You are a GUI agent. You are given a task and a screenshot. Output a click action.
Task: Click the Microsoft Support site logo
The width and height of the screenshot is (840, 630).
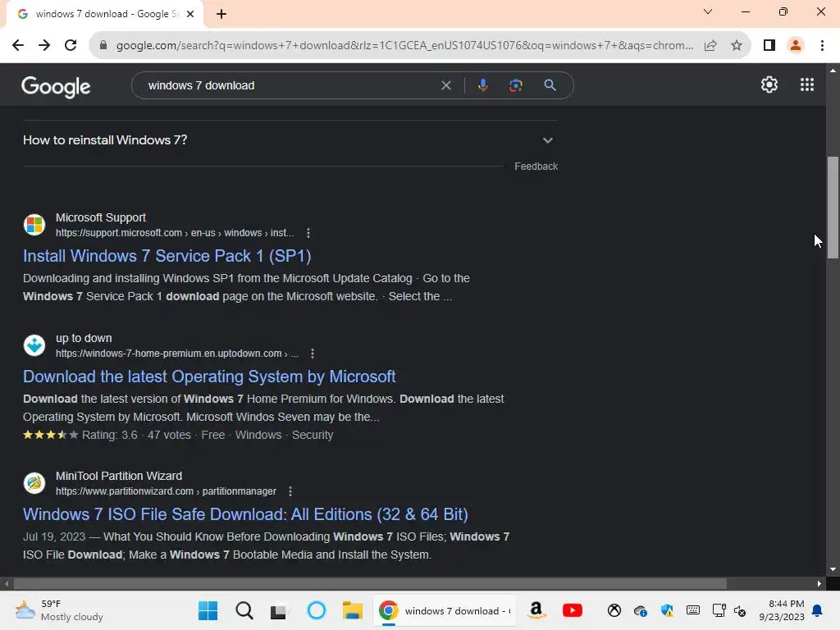pos(34,225)
